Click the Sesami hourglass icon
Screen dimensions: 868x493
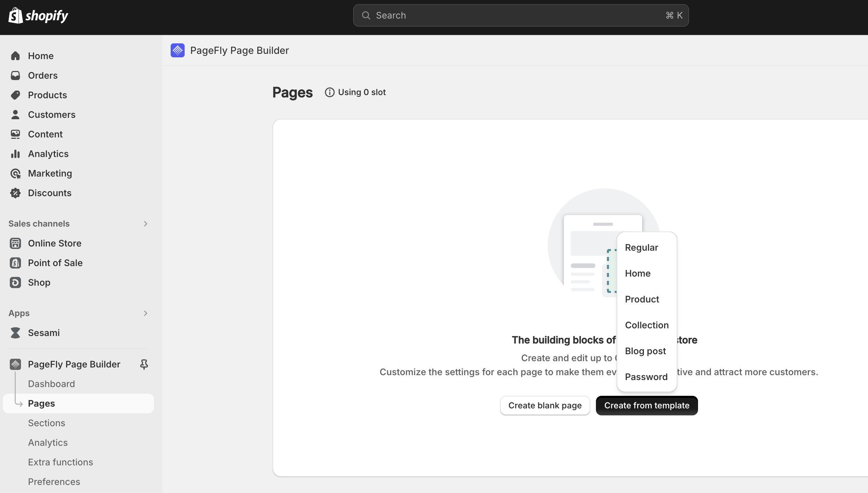(x=15, y=333)
